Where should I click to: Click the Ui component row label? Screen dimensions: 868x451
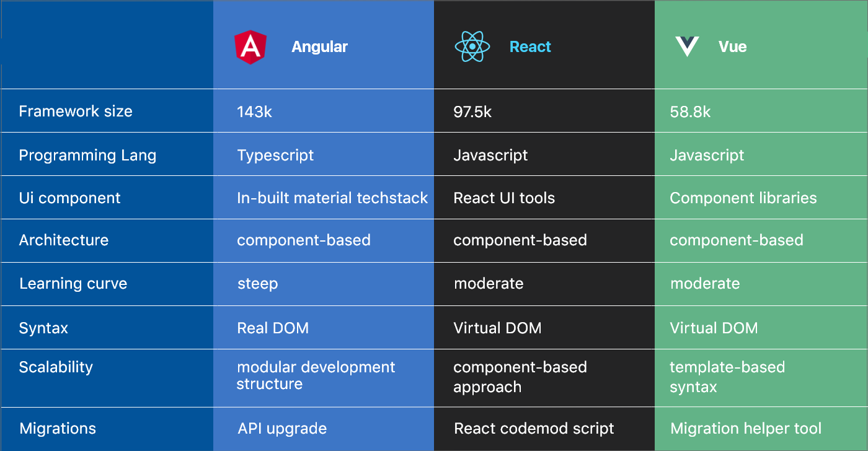(69, 198)
